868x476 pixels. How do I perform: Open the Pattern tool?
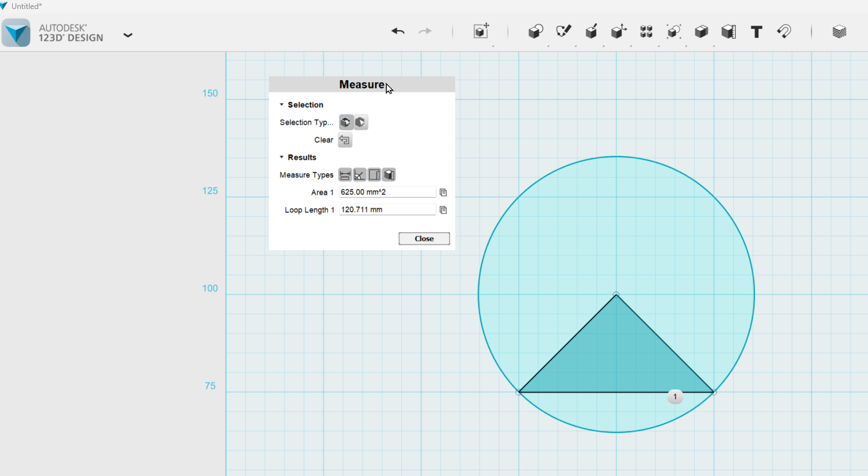[646, 31]
